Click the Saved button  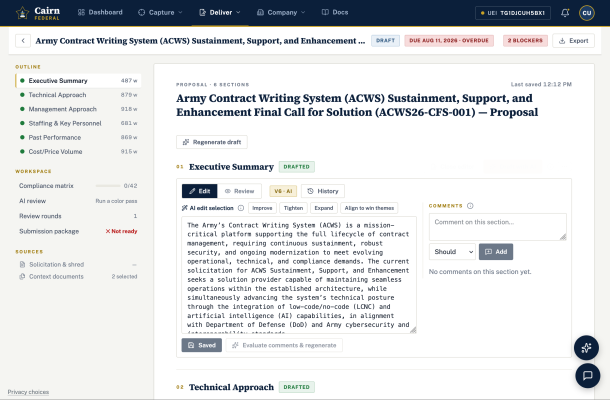pyautogui.click(x=202, y=345)
